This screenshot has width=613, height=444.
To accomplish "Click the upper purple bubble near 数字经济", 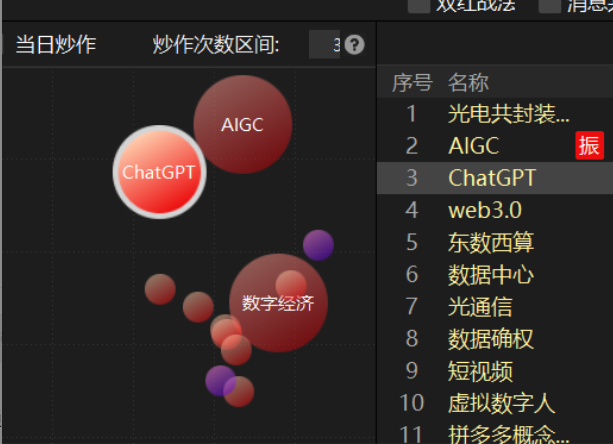I will click(x=318, y=245).
